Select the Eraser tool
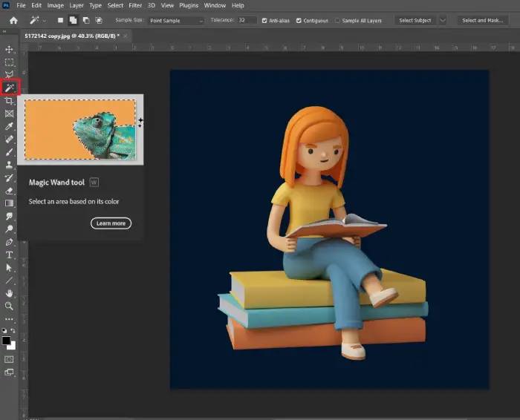520x420 pixels. [9, 191]
